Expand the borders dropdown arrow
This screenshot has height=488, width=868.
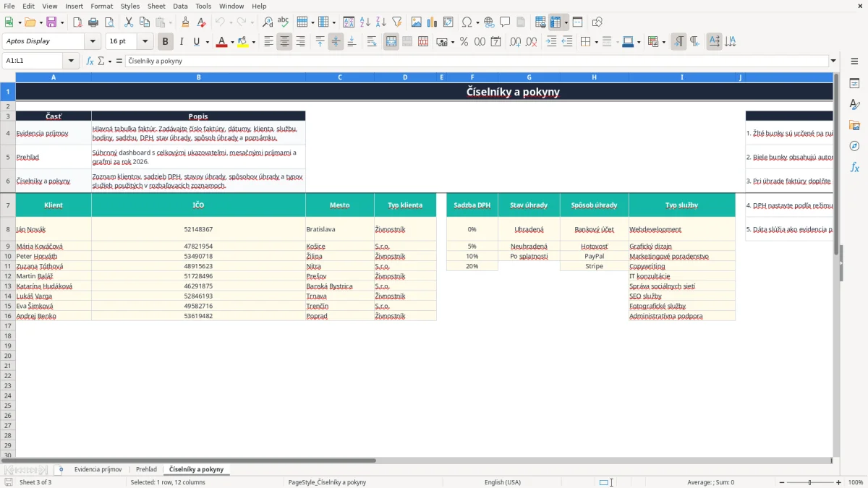[596, 42]
